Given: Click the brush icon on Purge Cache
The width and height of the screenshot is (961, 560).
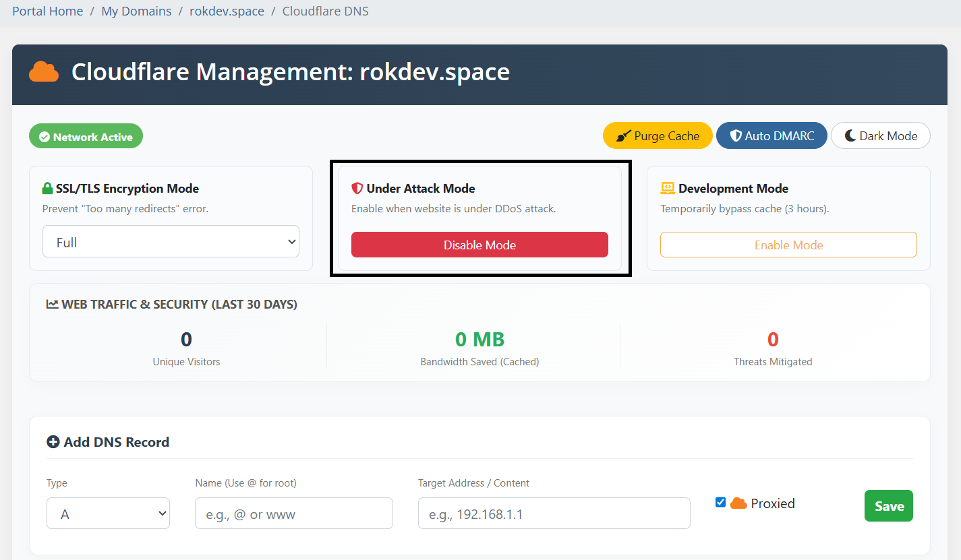Looking at the screenshot, I should point(624,135).
